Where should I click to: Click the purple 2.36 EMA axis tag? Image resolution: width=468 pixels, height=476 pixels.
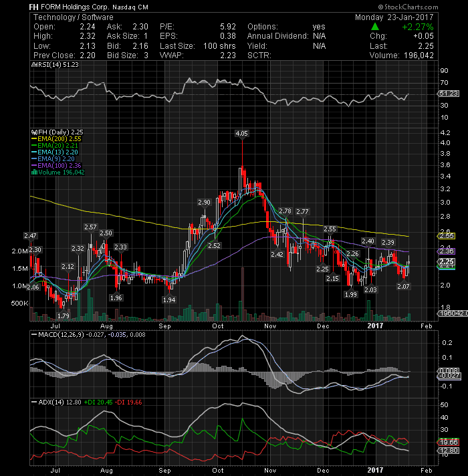pos(447,251)
